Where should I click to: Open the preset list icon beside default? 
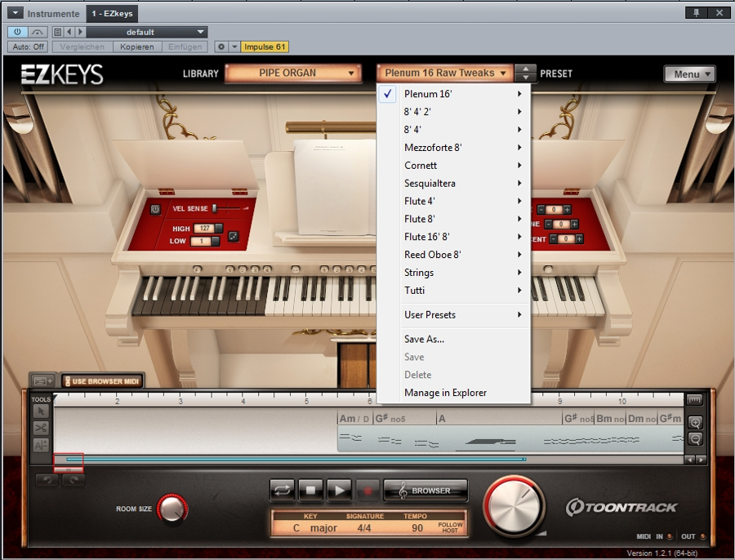click(x=57, y=32)
